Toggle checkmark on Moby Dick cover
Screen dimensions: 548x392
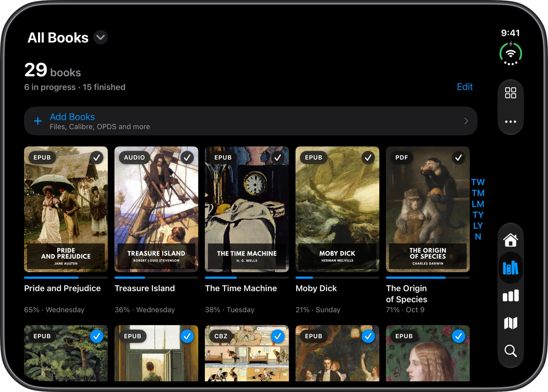(x=368, y=158)
